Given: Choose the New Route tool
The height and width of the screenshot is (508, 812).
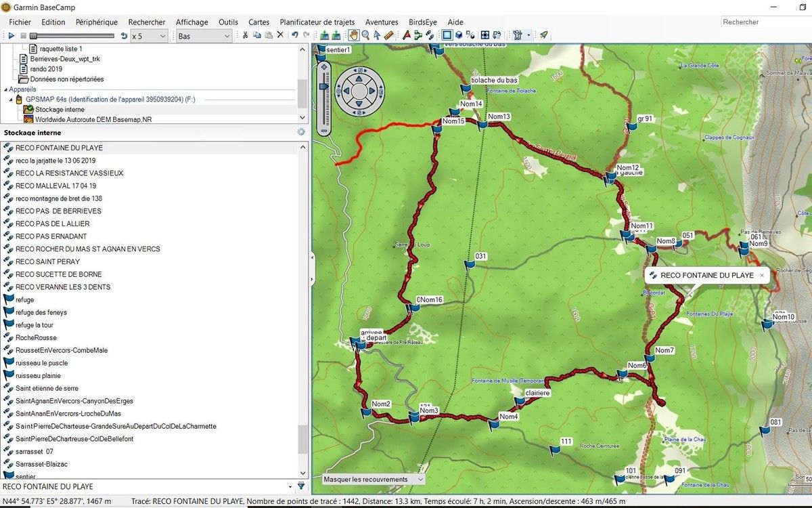Looking at the screenshot, I should (x=418, y=36).
